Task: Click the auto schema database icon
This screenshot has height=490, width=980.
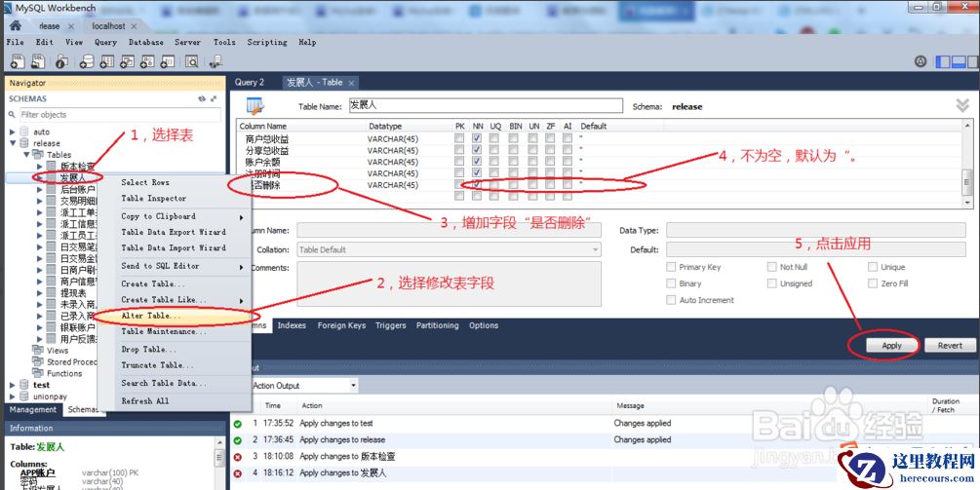Action: click(24, 132)
